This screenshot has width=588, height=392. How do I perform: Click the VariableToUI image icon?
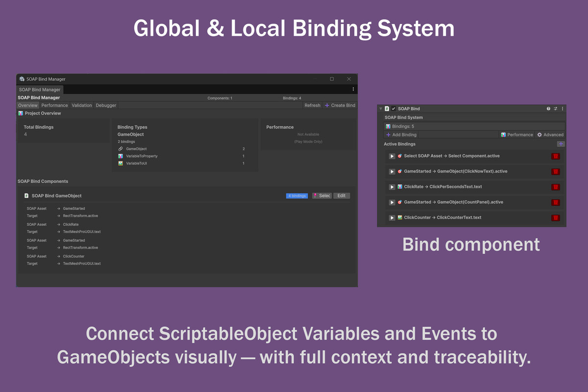tap(121, 163)
